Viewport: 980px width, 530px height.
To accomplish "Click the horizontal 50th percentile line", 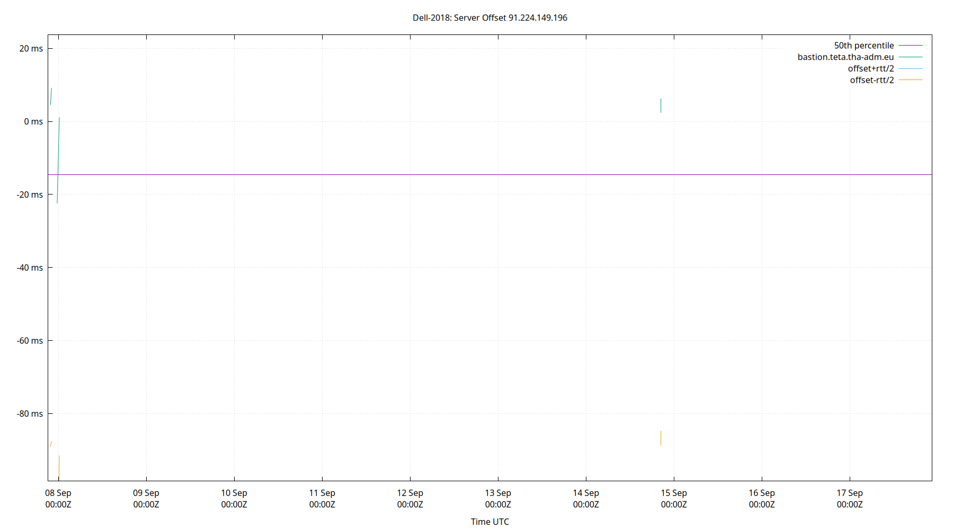I will (490, 174).
